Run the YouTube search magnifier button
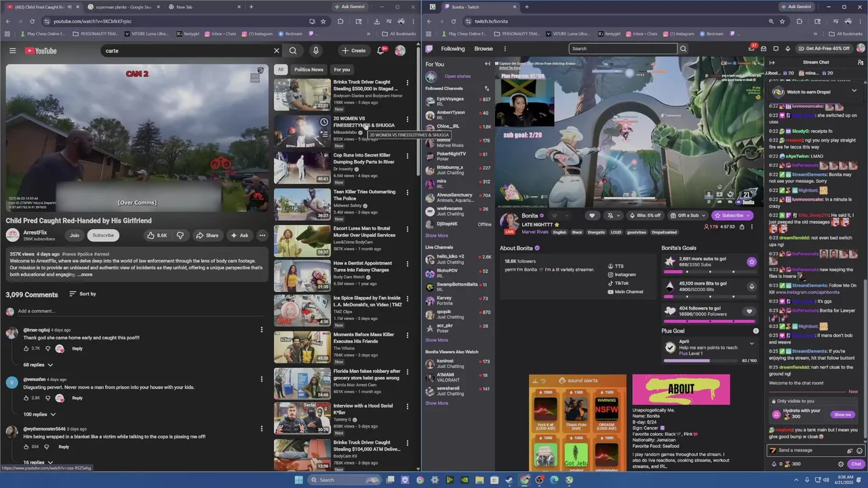 (293, 51)
